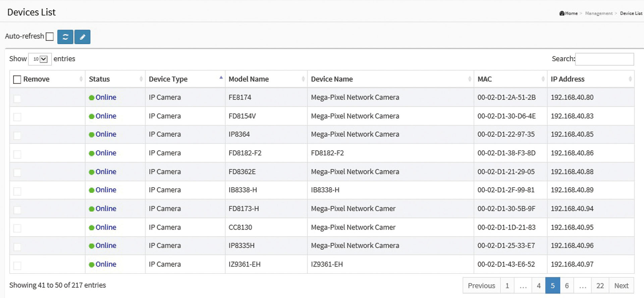The height and width of the screenshot is (298, 644).
Task: Sort by Device Name column arrows
Action: pyautogui.click(x=470, y=79)
